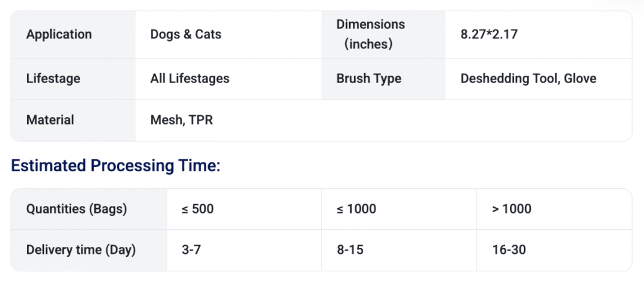Click the Application label cell
This screenshot has width=644, height=284.
pos(59,34)
